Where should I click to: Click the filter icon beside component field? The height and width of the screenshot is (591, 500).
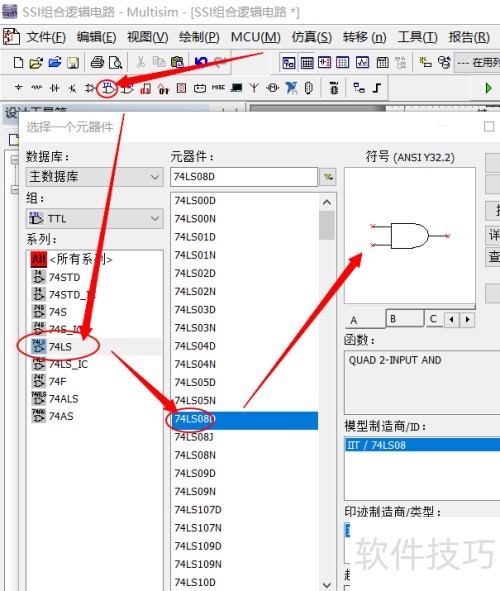328,177
